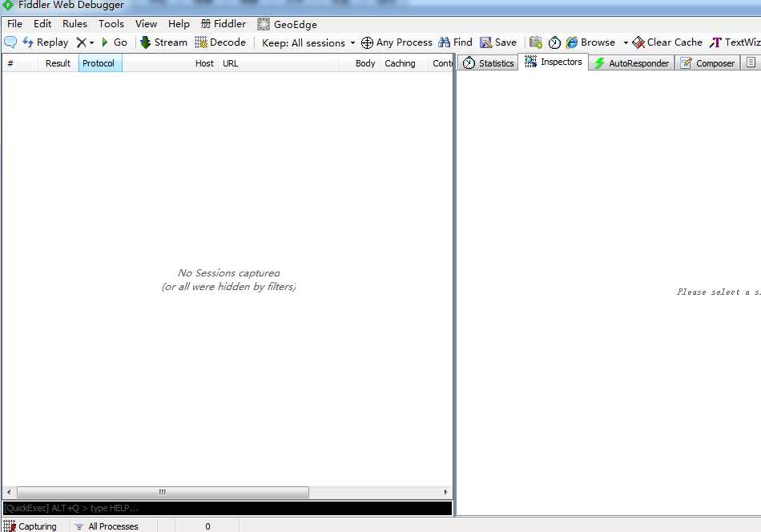This screenshot has height=532, width=761.
Task: Click the Replay toolbar button
Action: 45,42
